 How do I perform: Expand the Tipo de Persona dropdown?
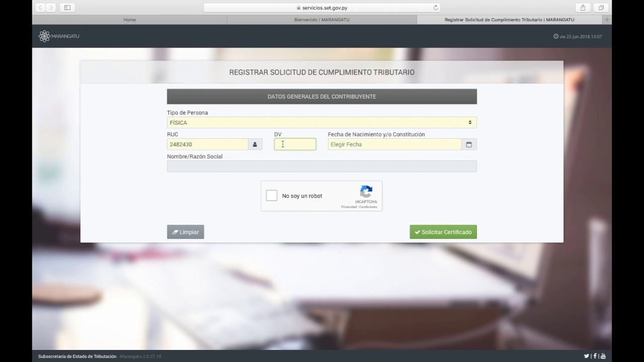click(321, 123)
